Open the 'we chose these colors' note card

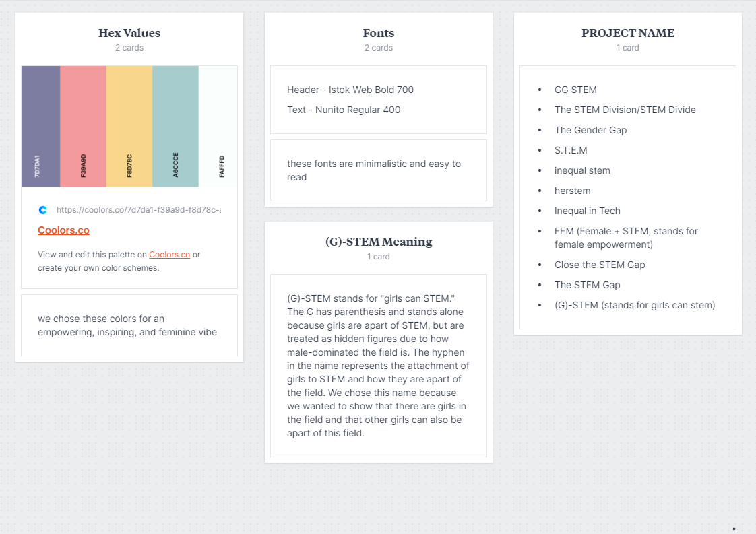(x=129, y=325)
